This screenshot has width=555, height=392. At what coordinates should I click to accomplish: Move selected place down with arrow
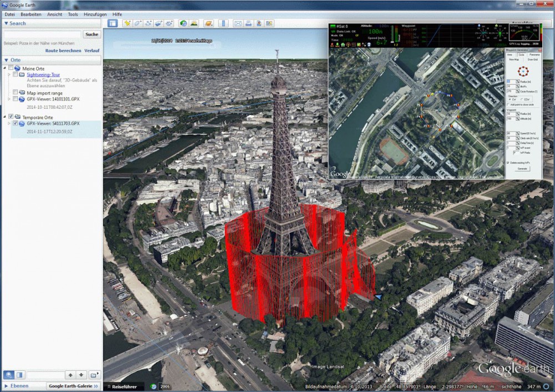click(x=81, y=375)
